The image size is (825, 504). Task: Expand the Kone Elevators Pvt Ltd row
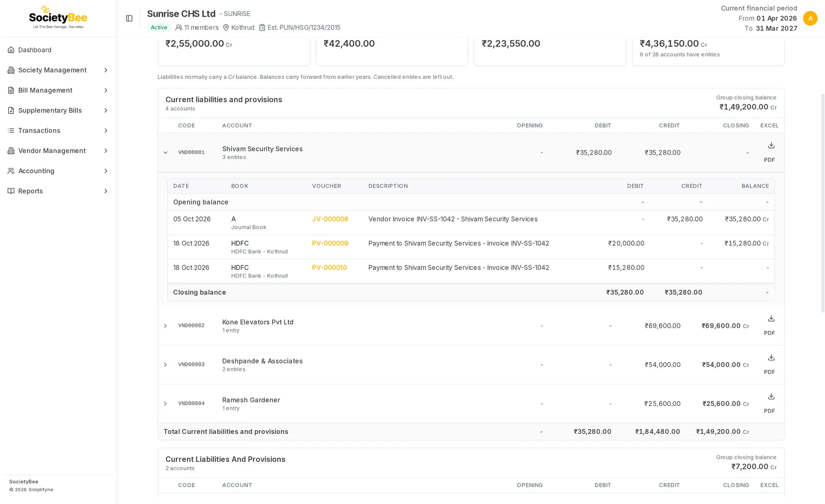165,326
